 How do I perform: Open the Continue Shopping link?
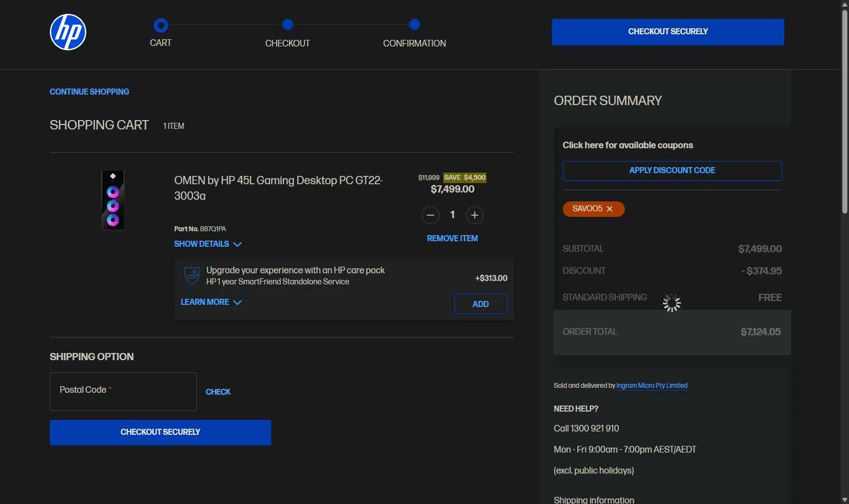click(x=90, y=92)
